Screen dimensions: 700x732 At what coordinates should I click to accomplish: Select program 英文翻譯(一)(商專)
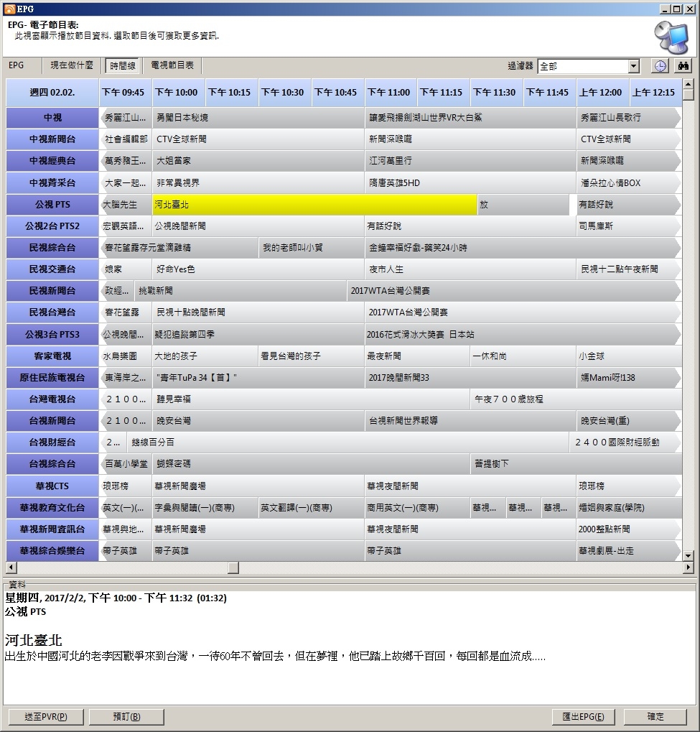coord(312,507)
